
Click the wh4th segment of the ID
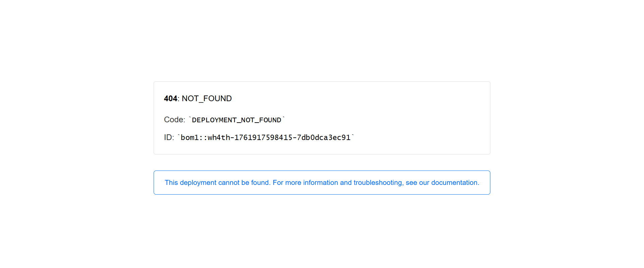tap(219, 138)
